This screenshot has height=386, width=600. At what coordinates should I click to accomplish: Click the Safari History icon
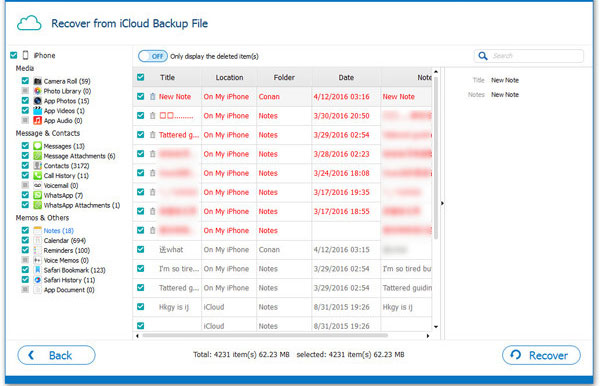(37, 280)
